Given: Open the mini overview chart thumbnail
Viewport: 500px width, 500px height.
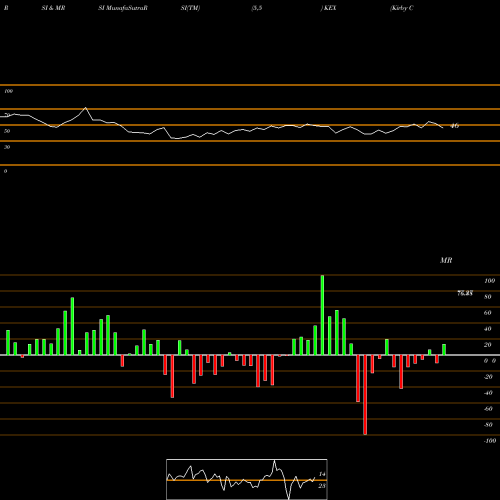Looking at the screenshot, I should 247,479.
